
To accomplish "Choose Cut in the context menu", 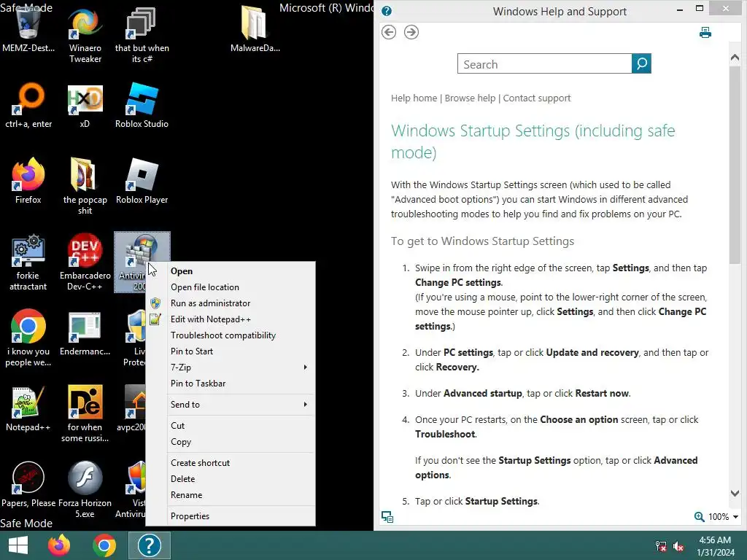I will click(x=231, y=426).
